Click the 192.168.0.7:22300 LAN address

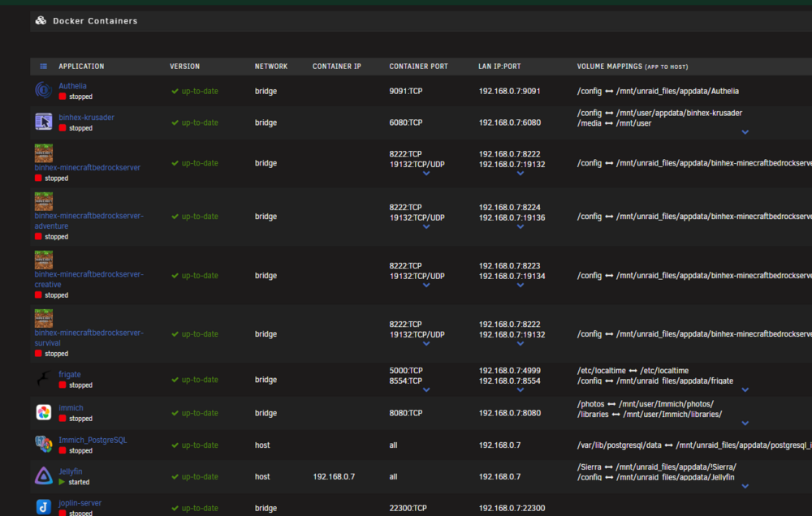point(512,508)
